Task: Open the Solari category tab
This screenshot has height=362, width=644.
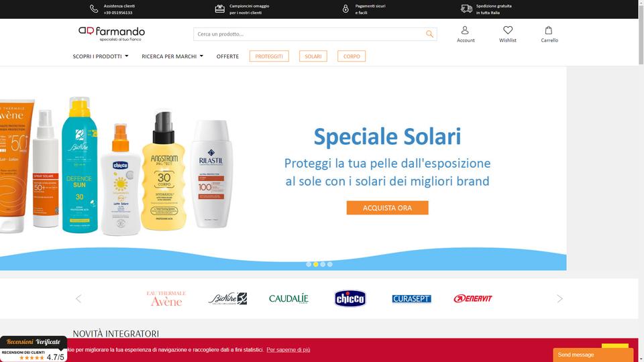Action: (x=313, y=56)
